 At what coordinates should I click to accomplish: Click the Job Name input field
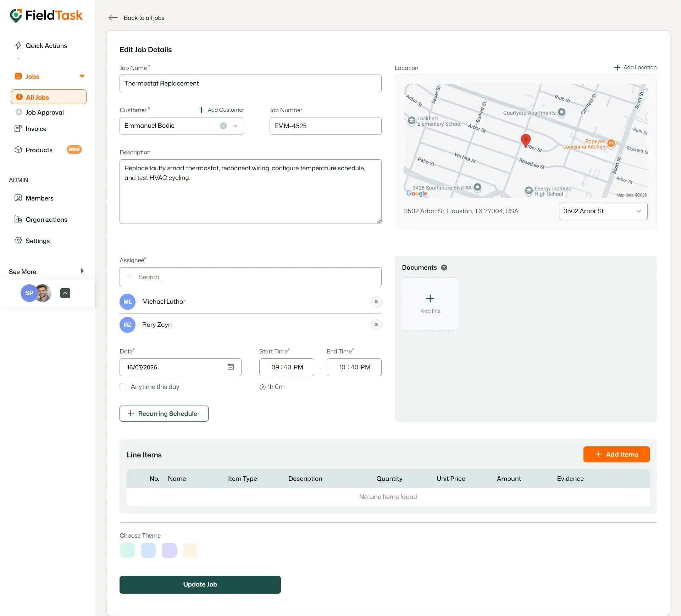coord(250,83)
